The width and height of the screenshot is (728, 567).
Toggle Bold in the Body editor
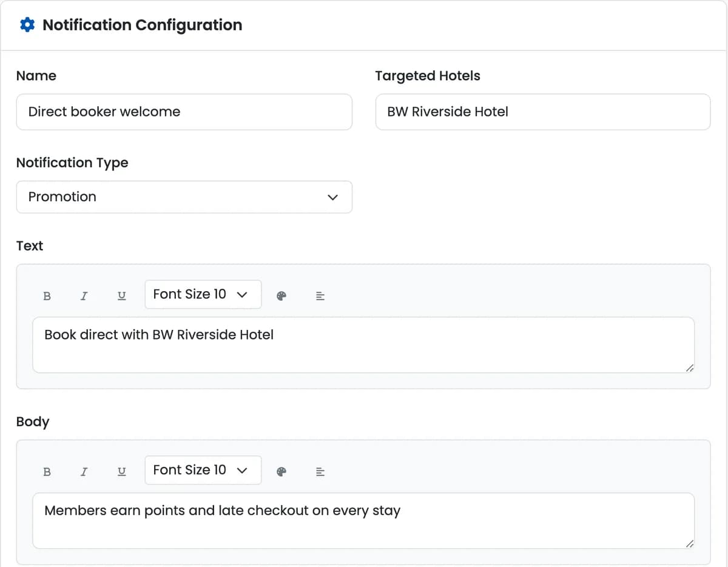coord(47,472)
